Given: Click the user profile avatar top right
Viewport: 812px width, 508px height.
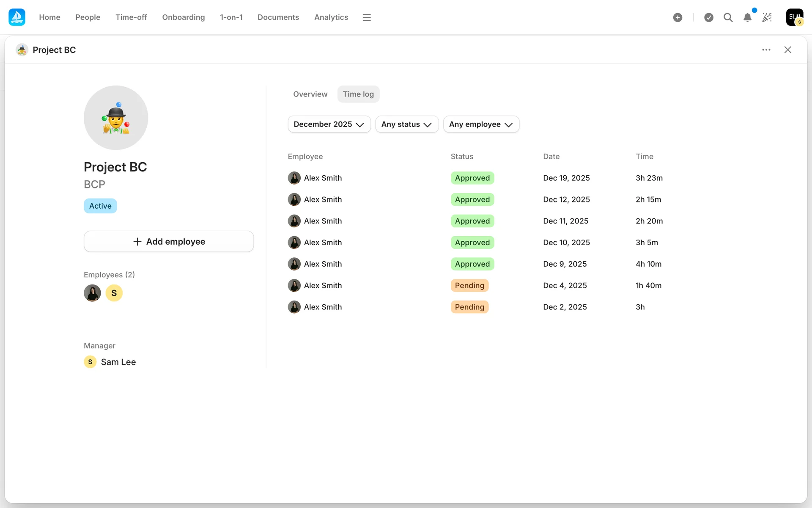Looking at the screenshot, I should 794,17.
